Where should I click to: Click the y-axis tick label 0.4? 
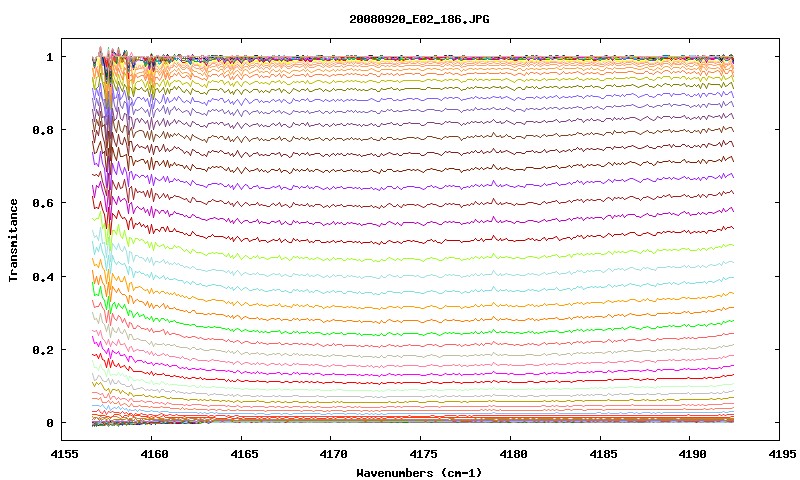click(43, 276)
